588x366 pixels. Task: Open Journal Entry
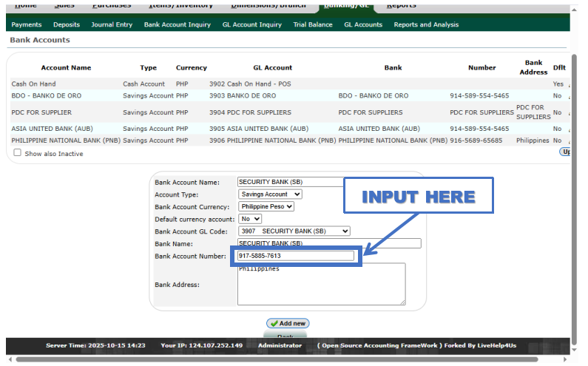[x=112, y=24]
